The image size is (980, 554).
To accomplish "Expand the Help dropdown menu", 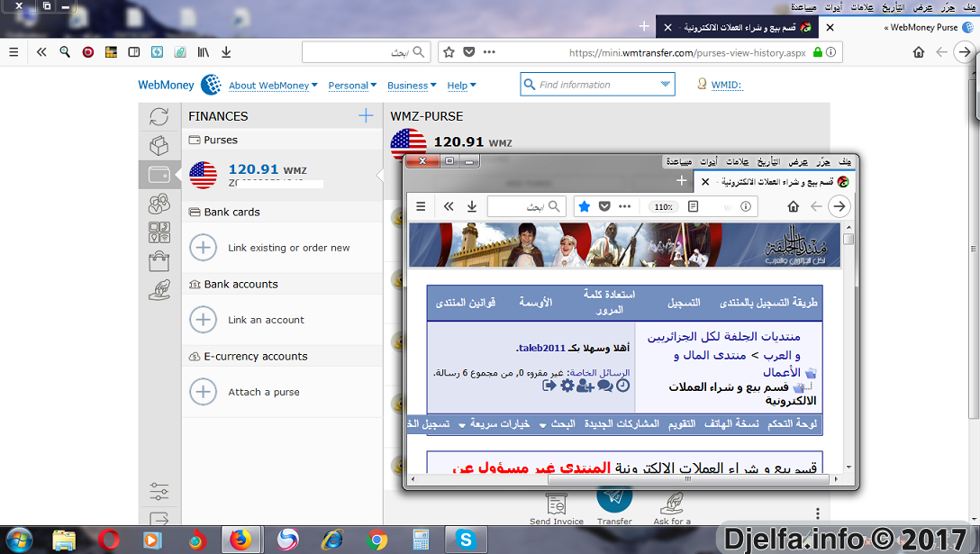I will pyautogui.click(x=462, y=86).
